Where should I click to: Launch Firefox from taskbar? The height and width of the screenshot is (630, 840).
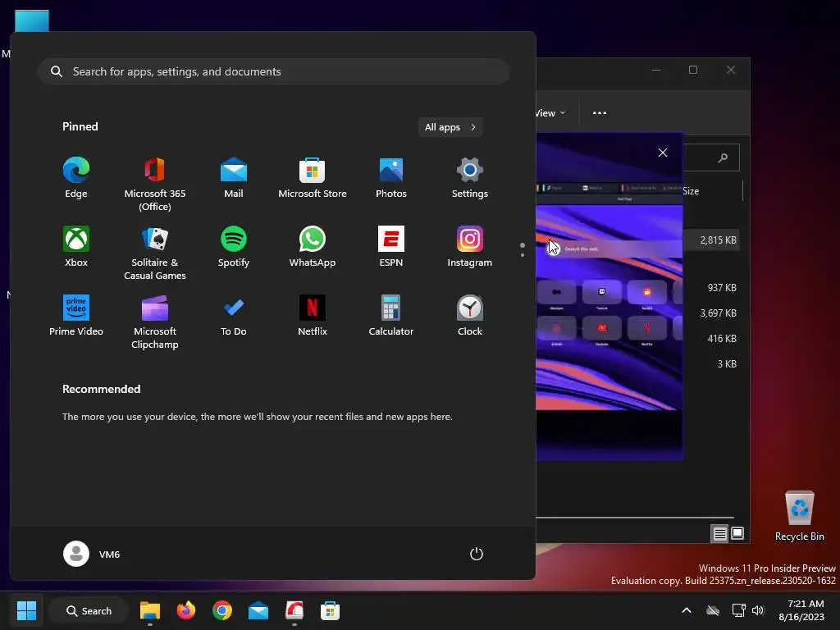pos(186,610)
